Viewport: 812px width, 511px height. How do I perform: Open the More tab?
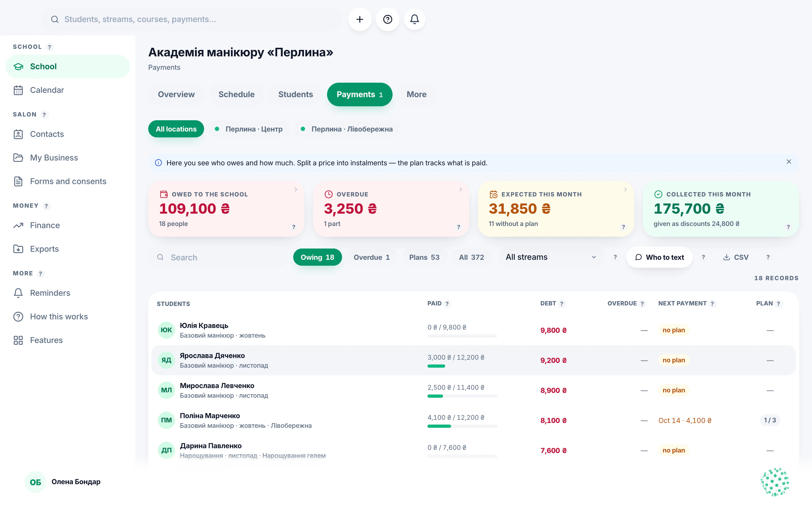[x=416, y=94]
